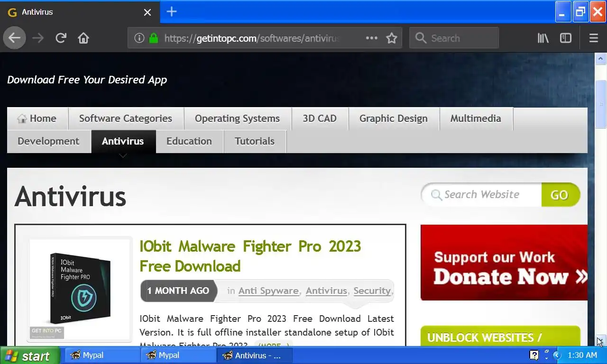Select the Antivirus browser tab
Viewport: 607px width, 364px height.
80,12
